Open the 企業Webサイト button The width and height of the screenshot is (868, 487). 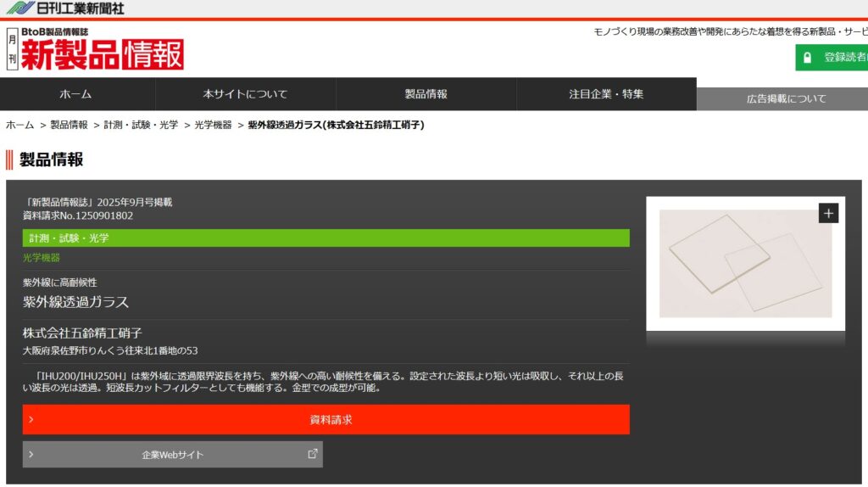[x=173, y=454]
